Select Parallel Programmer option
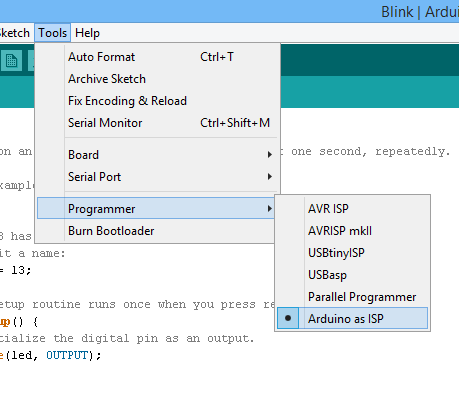Screen dimensions: 459x397 tap(353, 297)
